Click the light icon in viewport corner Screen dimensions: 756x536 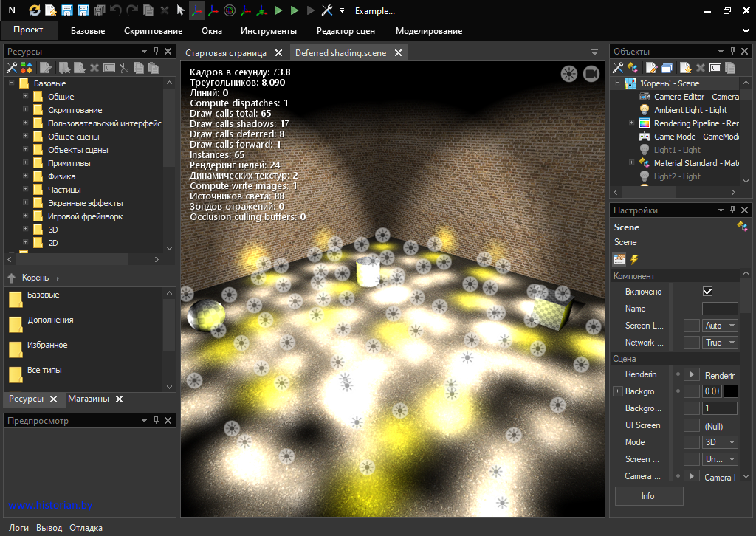click(x=568, y=73)
